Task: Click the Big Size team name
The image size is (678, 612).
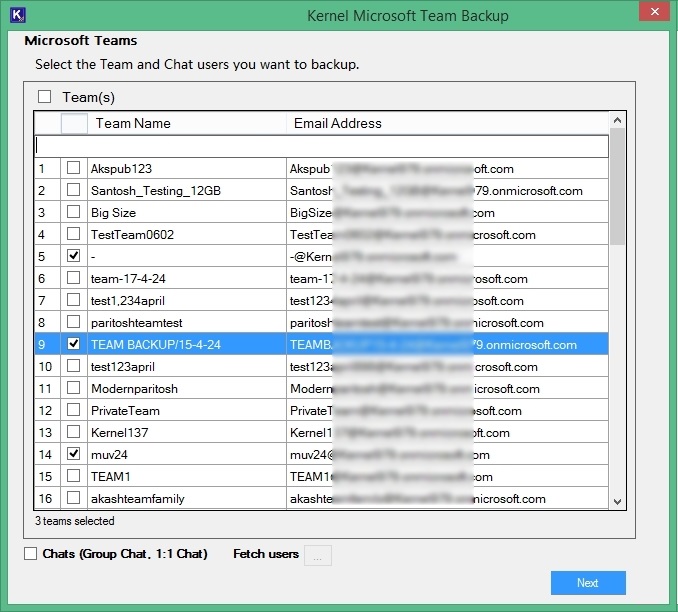Action: [187, 212]
